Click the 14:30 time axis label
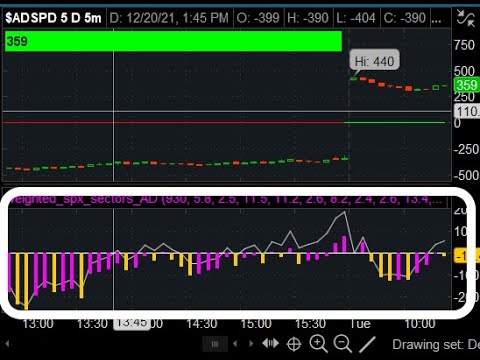Image resolution: width=480 pixels, height=360 pixels. pyautogui.click(x=201, y=323)
